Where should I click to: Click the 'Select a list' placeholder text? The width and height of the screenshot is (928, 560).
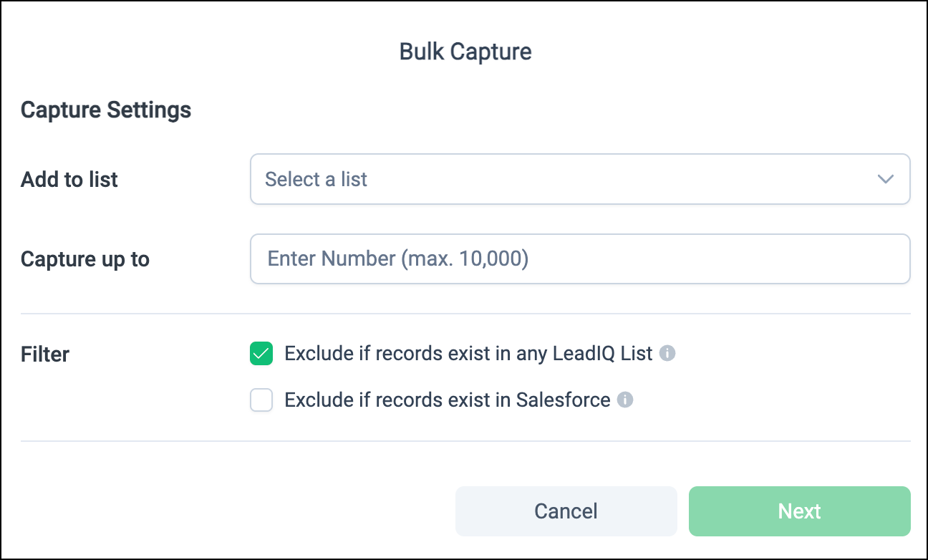pyautogui.click(x=316, y=179)
